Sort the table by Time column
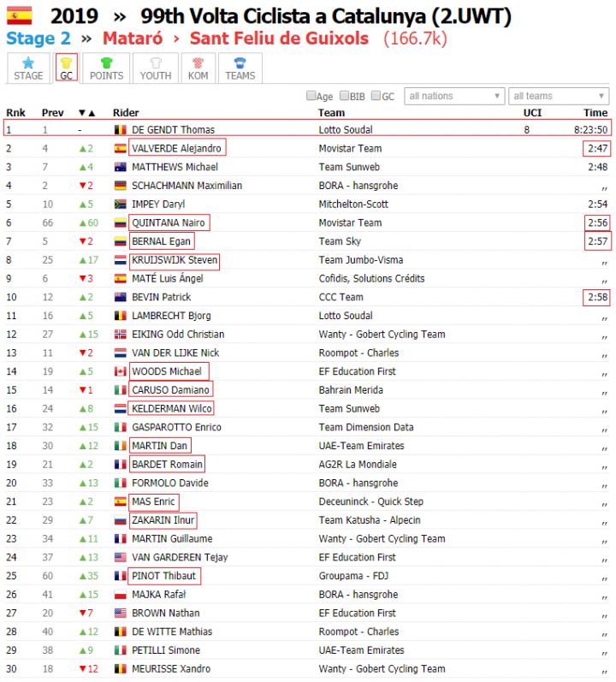This screenshot has width=616, height=682. pyautogui.click(x=595, y=113)
